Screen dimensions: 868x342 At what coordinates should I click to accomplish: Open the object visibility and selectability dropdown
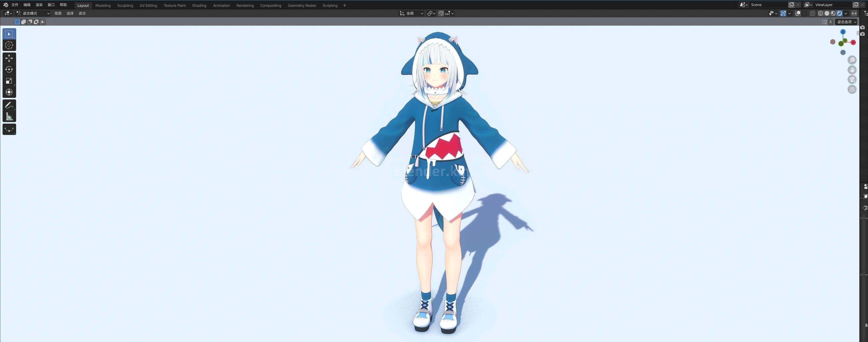tap(773, 13)
